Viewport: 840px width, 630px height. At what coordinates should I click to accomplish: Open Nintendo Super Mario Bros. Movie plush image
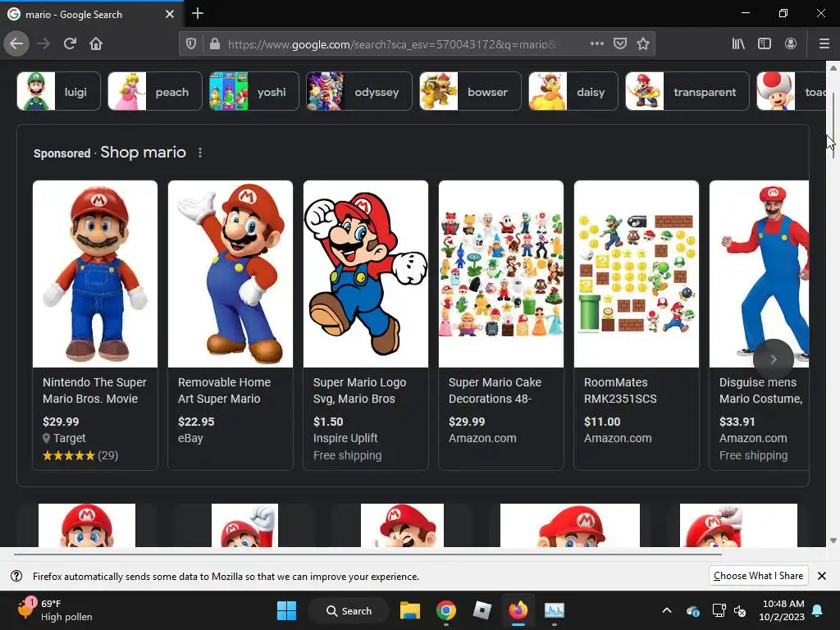tap(95, 274)
